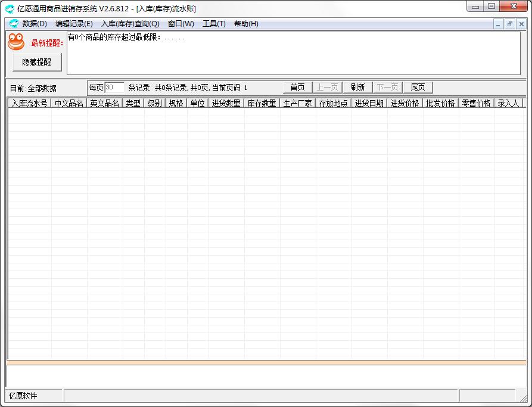Click the 进货数量 column header

pyautogui.click(x=226, y=103)
